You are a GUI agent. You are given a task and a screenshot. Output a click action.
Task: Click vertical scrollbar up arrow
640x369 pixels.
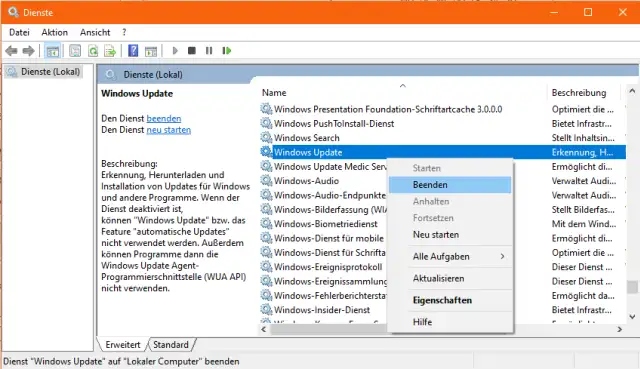pyautogui.click(x=632, y=91)
